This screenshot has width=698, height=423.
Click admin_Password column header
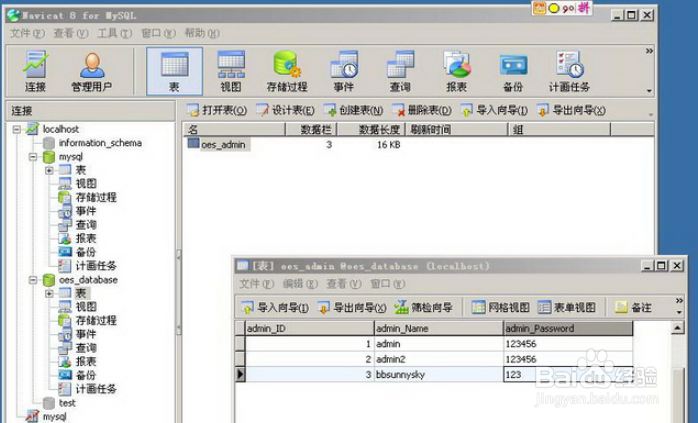[568, 329]
